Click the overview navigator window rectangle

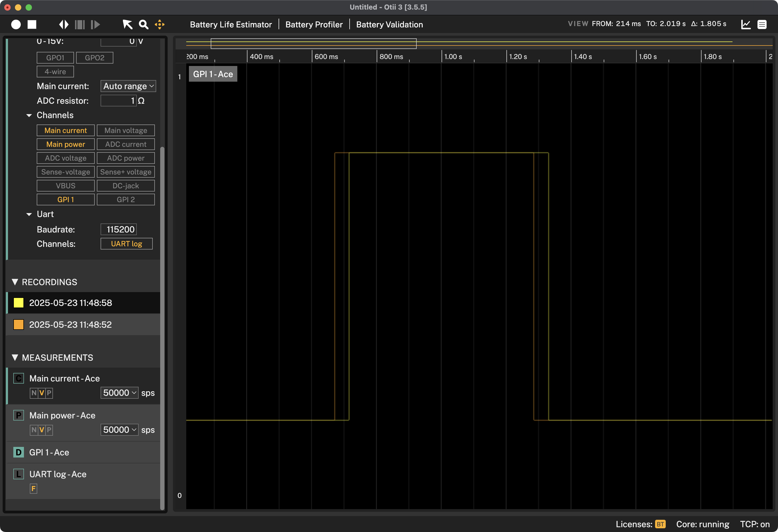point(314,44)
